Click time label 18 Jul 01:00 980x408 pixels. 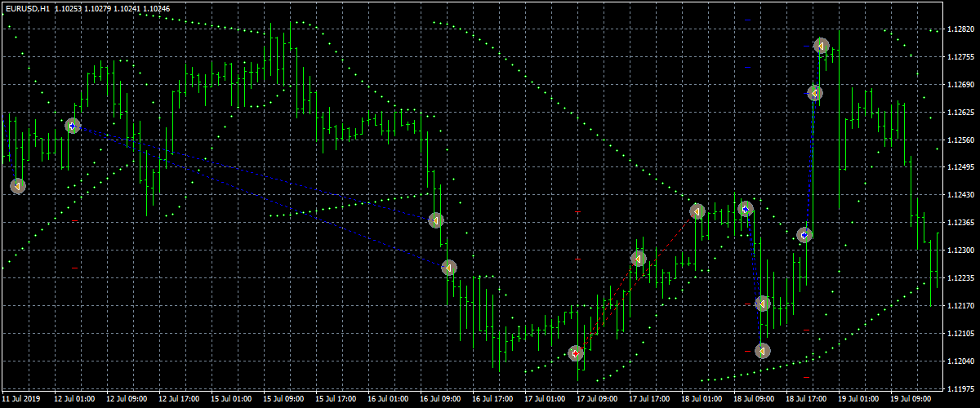coord(701,400)
